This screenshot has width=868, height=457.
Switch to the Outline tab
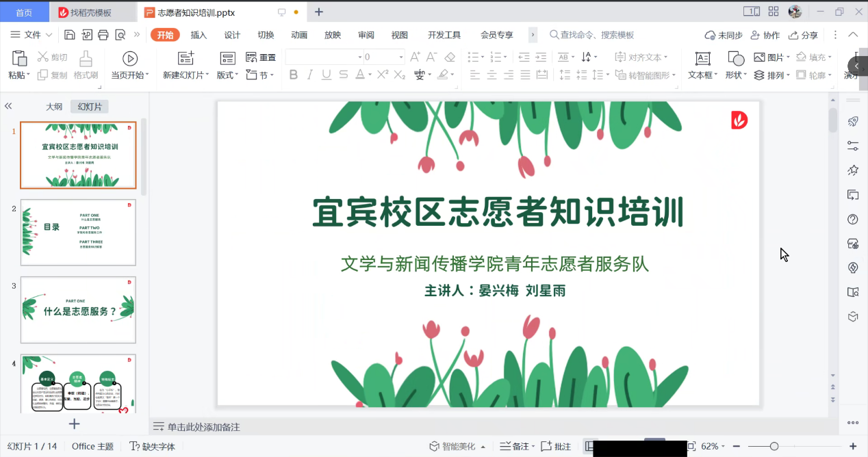coord(54,107)
